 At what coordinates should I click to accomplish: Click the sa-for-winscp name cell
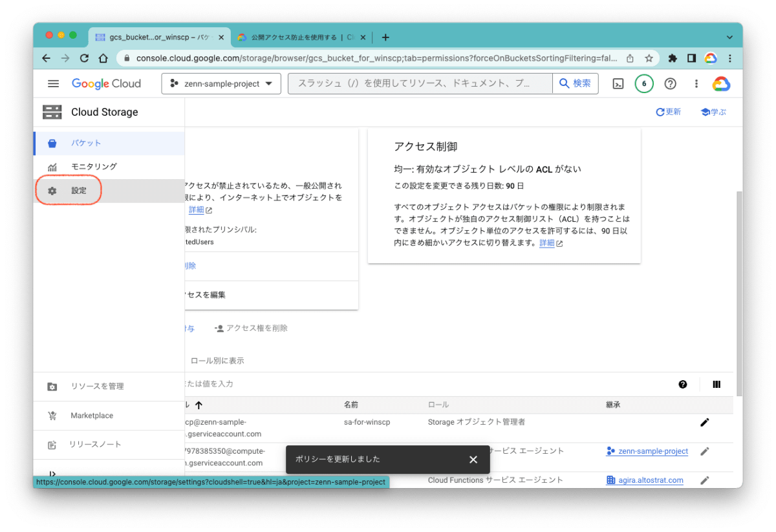(367, 422)
